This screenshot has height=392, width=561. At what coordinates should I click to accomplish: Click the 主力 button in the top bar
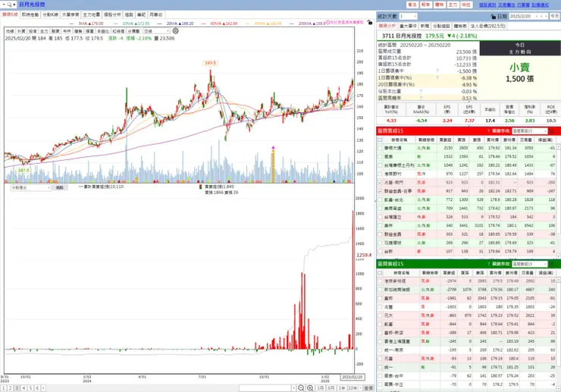click(x=453, y=5)
